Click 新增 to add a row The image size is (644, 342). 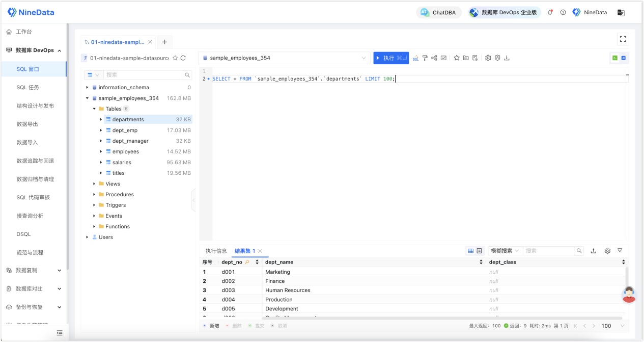point(210,326)
